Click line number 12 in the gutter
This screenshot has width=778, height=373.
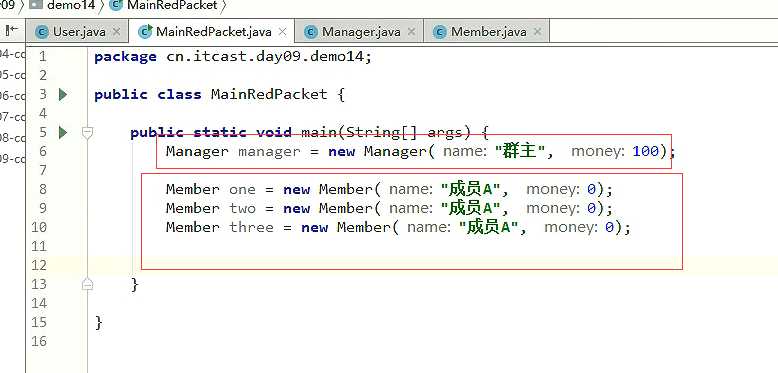pyautogui.click(x=39, y=265)
